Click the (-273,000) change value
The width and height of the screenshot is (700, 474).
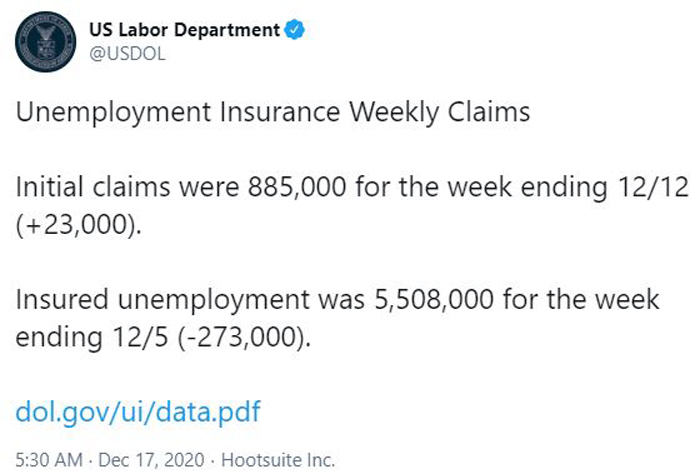pos(242,337)
